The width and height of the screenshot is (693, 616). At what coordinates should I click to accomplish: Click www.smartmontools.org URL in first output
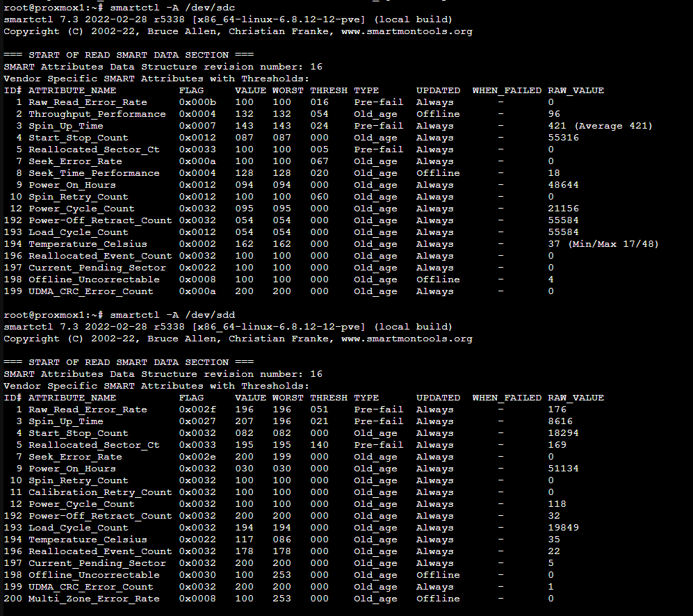[407, 31]
